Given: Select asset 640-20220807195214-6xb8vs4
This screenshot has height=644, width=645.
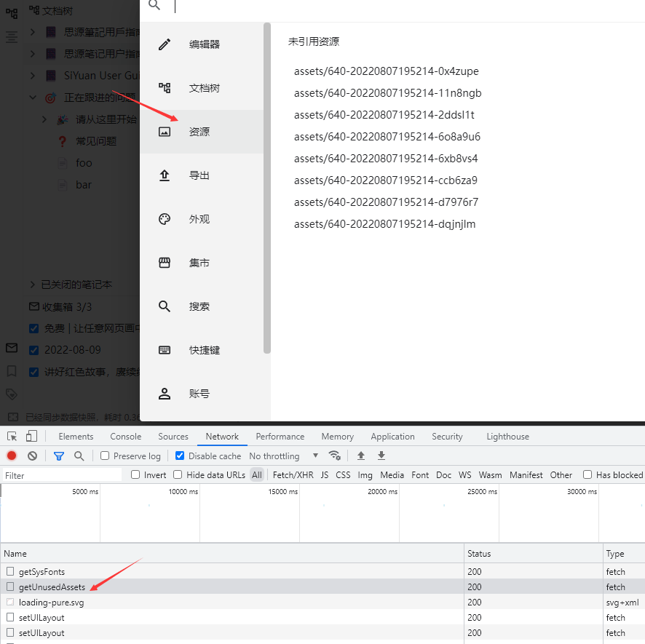Looking at the screenshot, I should click(385, 159).
